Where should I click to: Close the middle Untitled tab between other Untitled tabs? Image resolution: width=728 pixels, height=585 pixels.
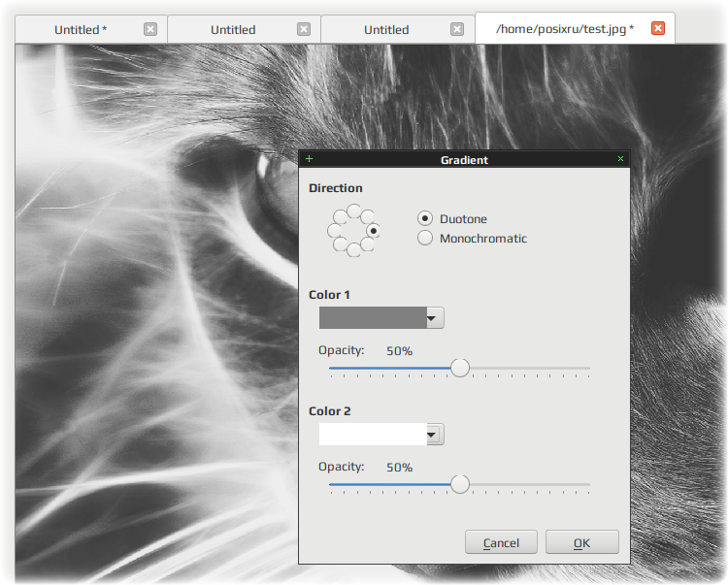point(304,30)
